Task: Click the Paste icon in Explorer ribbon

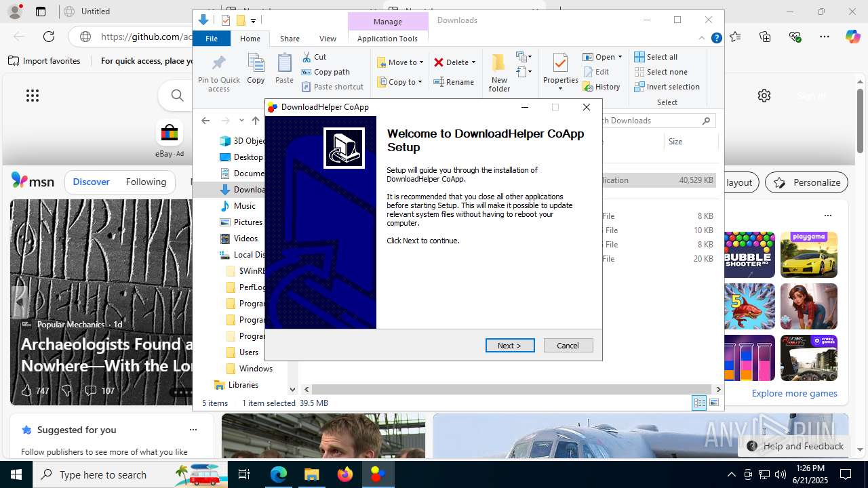Action: coord(284,69)
